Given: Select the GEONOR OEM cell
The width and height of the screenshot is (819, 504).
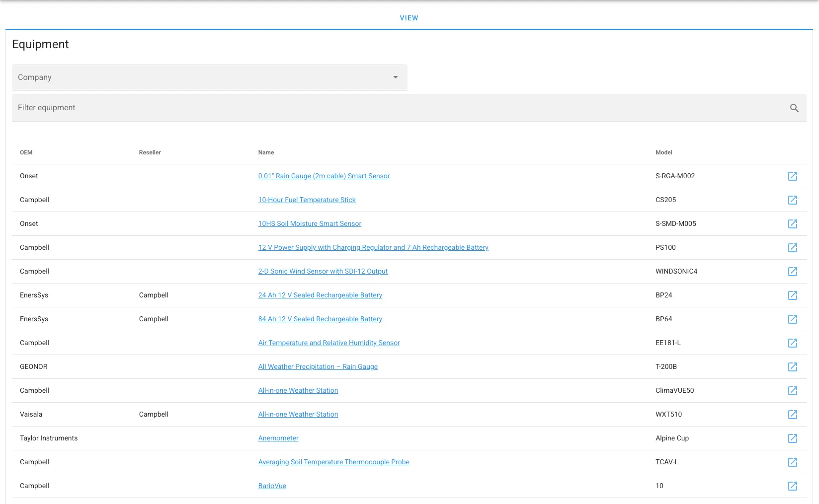Looking at the screenshot, I should pos(34,366).
